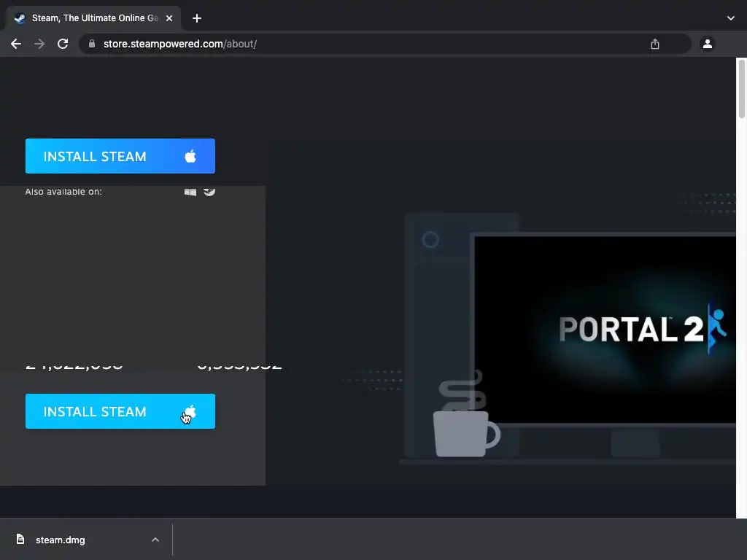747x560 pixels.
Task: Click the padlock site info icon
Action: coord(92,44)
